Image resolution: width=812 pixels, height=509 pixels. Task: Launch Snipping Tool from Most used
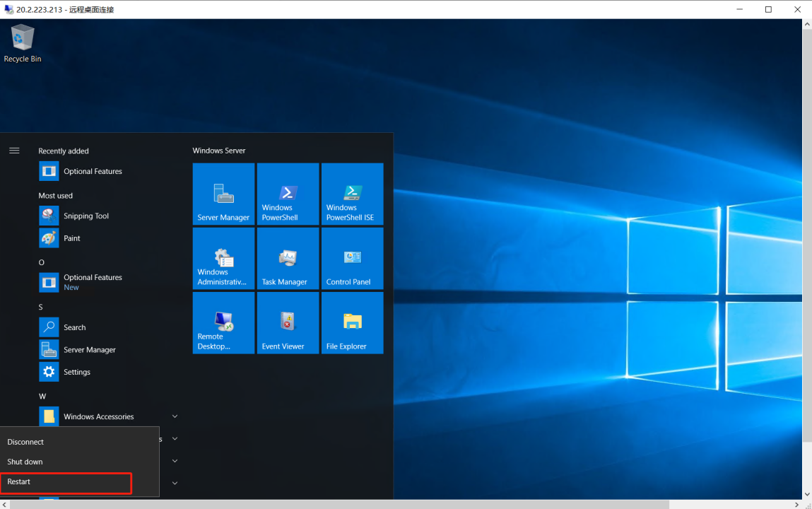pos(109,216)
